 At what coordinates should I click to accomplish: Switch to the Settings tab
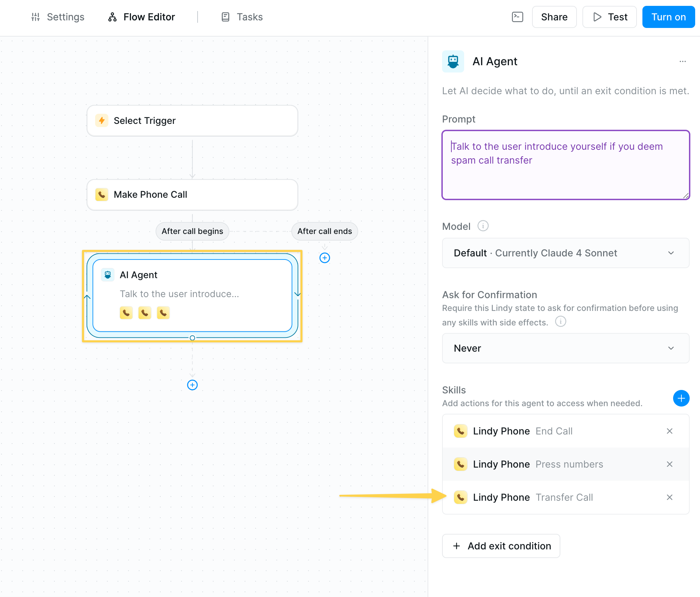(x=58, y=17)
